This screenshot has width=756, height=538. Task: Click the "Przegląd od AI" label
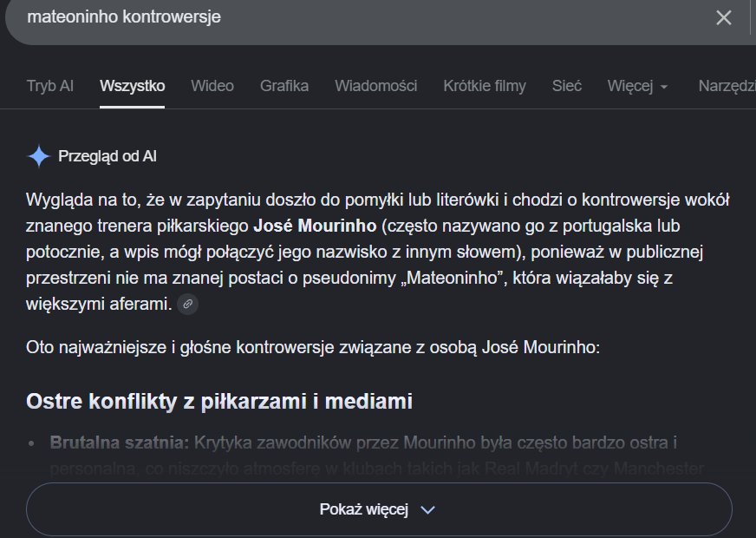[x=107, y=156]
